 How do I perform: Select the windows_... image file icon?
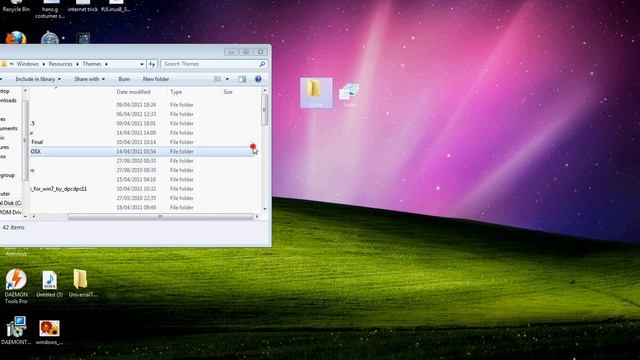[x=49, y=332]
